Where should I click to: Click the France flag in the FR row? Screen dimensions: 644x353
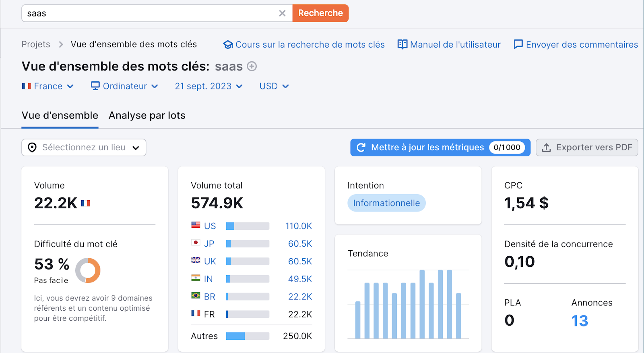pos(196,313)
